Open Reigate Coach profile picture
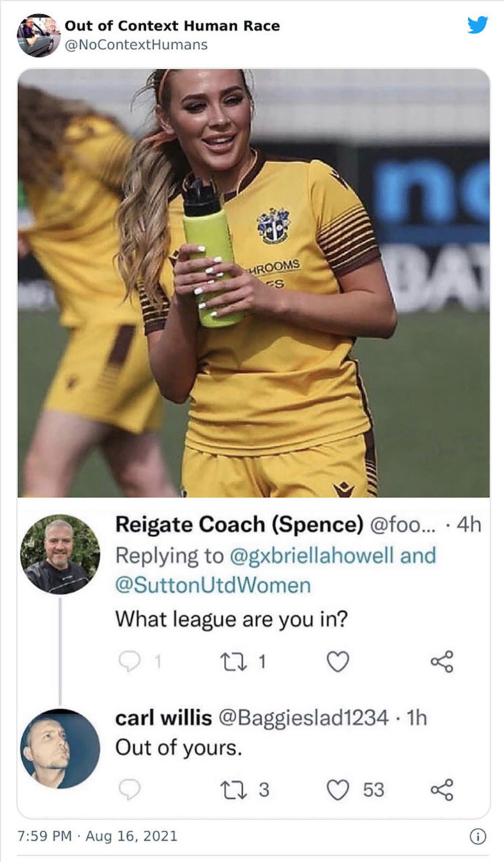Image resolution: width=504 pixels, height=862 pixels. click(60, 554)
